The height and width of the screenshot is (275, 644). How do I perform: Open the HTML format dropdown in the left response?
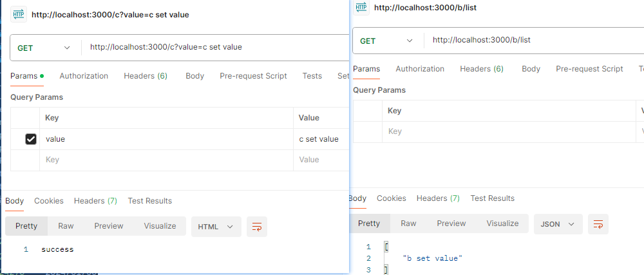point(216,227)
